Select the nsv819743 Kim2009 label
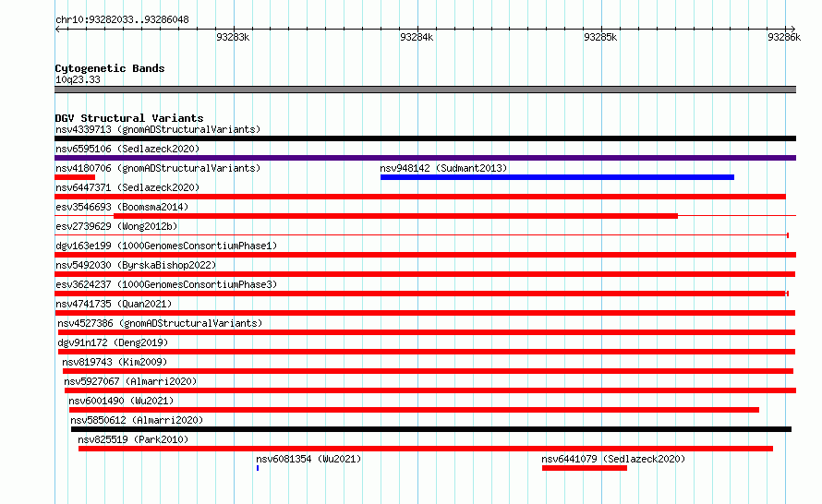This screenshot has width=822, height=504. [115, 362]
